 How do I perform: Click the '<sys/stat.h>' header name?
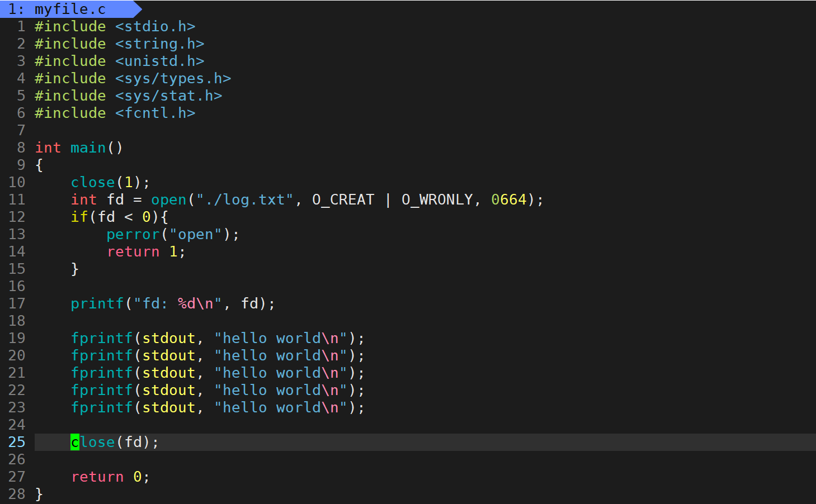(x=169, y=96)
